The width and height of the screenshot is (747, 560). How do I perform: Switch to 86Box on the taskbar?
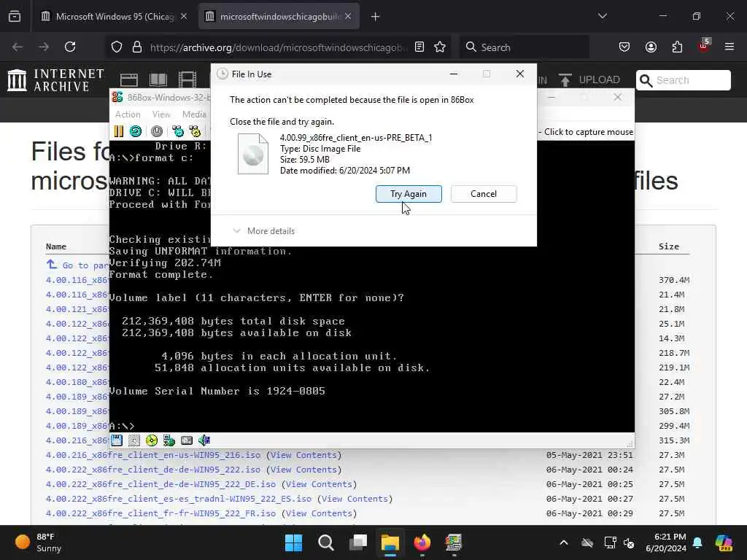coord(454,542)
